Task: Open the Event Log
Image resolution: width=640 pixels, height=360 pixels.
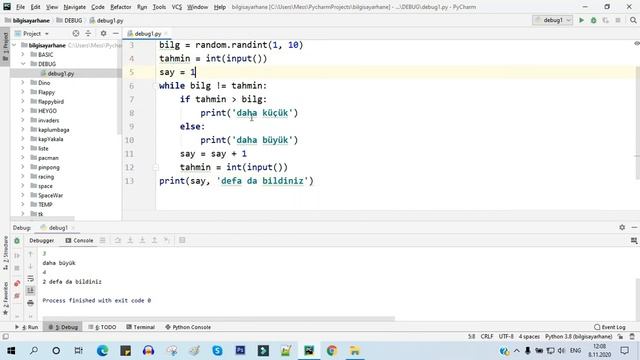Action: pyautogui.click(x=610, y=327)
